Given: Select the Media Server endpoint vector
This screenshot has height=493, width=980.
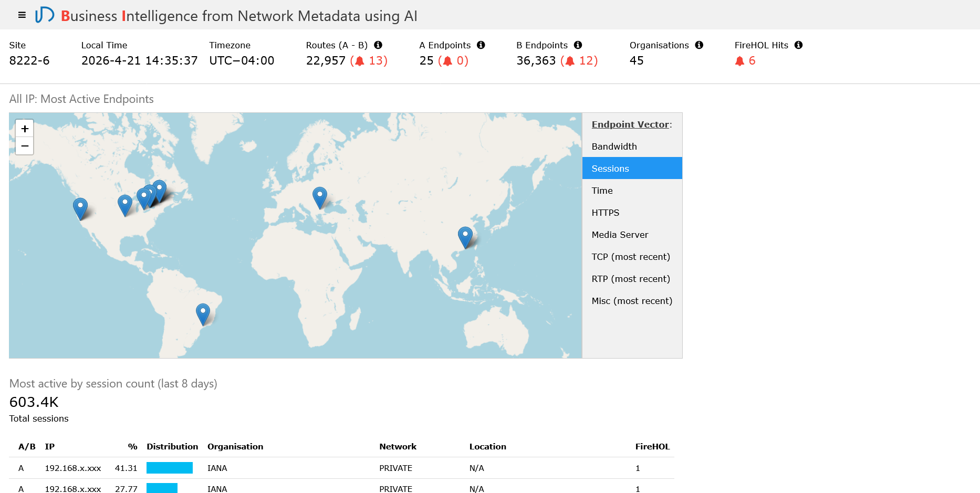Looking at the screenshot, I should point(632,235).
